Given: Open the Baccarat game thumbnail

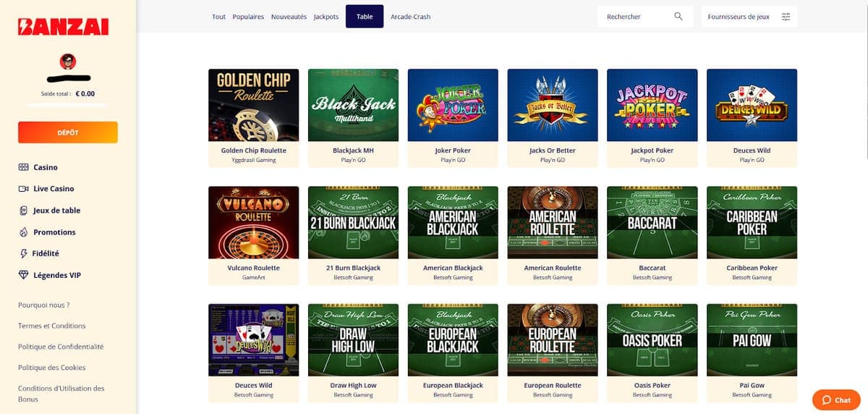Looking at the screenshot, I should 652,222.
